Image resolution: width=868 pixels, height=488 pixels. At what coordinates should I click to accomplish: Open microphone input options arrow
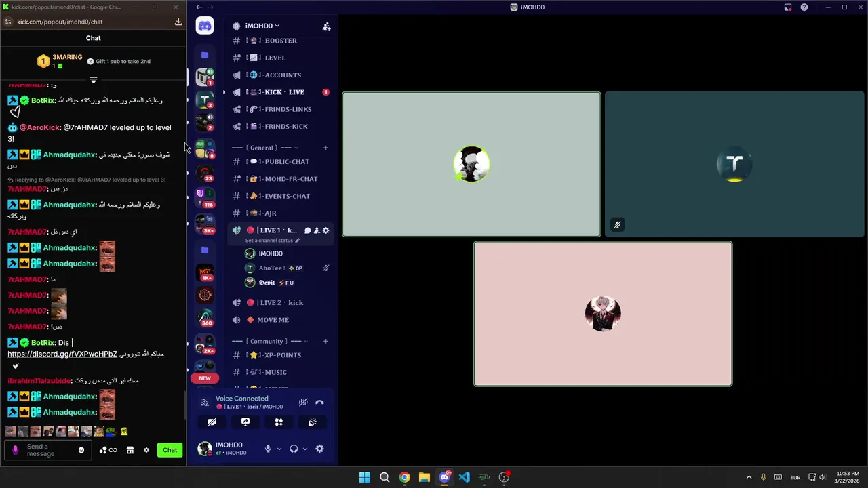[278, 449]
